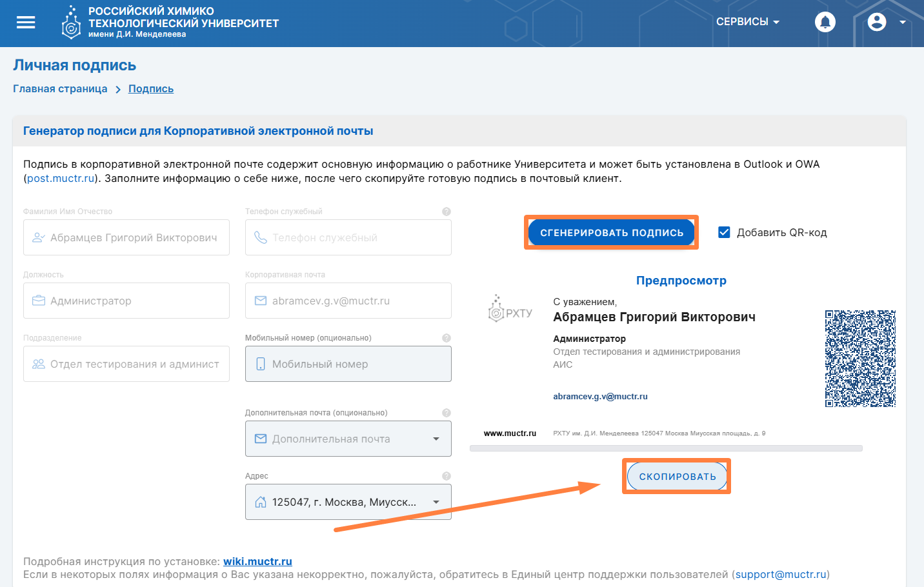Open the notifications bell

point(825,22)
